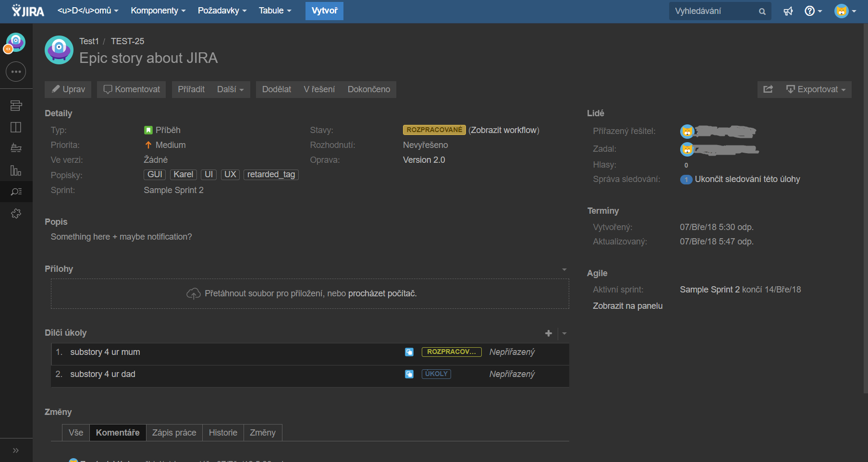
Task: Click the Zobrazit na panelu link
Action: [x=627, y=306]
